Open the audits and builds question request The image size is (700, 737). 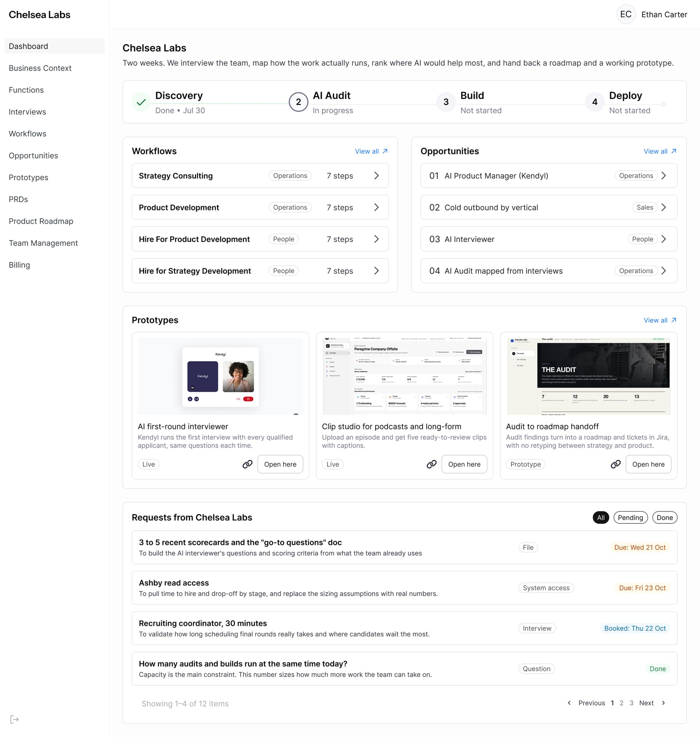point(404,669)
